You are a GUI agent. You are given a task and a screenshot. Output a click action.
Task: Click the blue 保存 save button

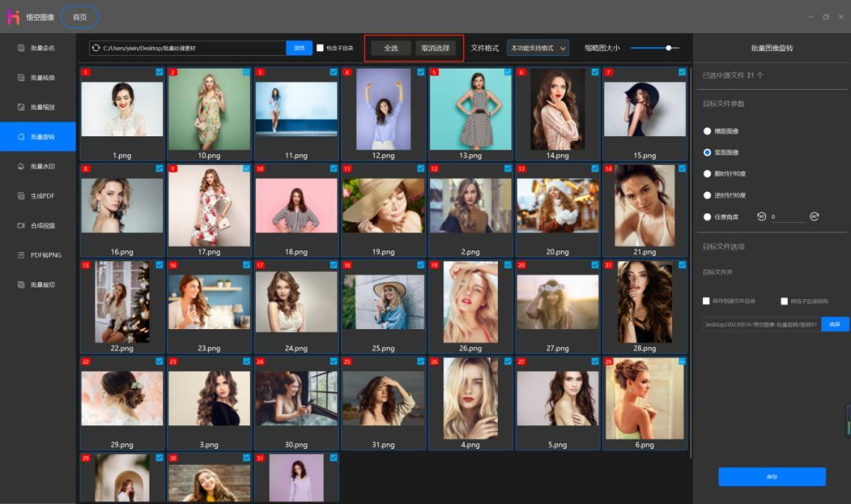tap(771, 476)
